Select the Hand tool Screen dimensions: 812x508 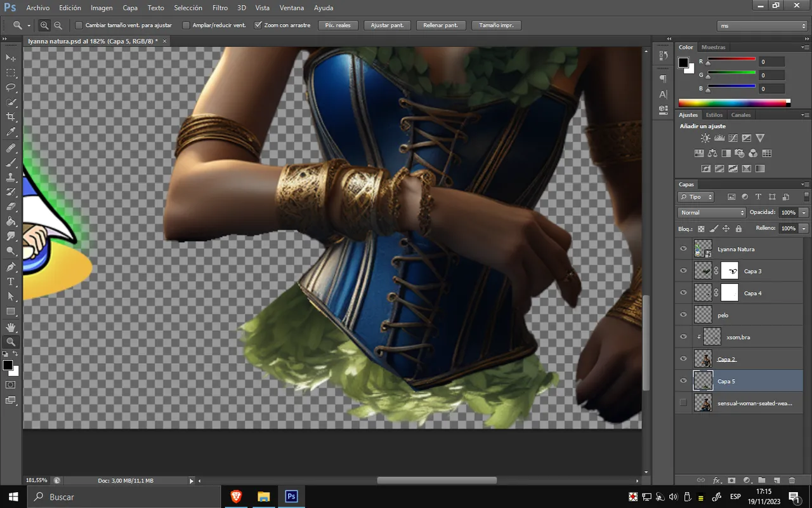(11, 327)
